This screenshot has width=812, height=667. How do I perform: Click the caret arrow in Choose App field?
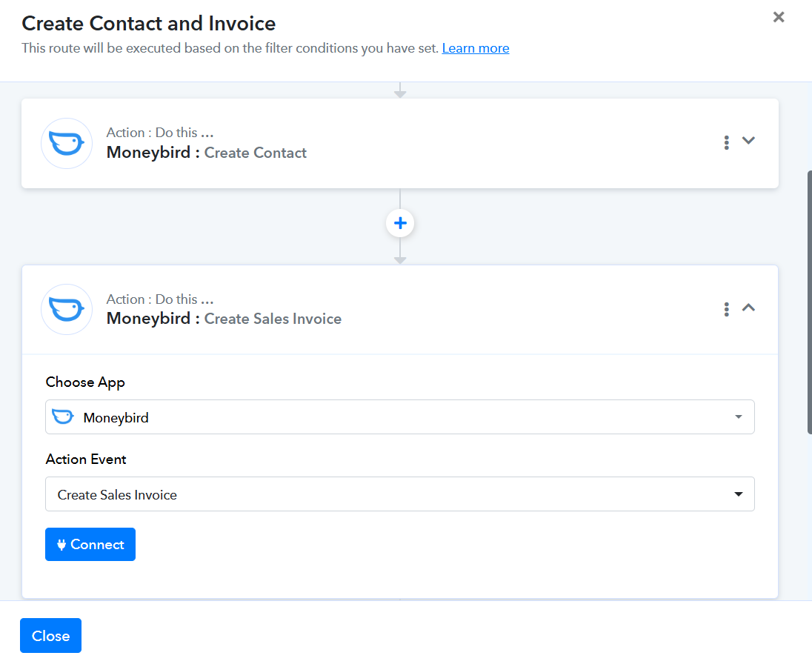[x=738, y=417]
